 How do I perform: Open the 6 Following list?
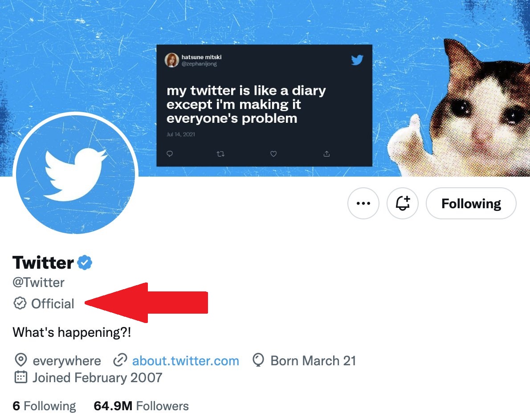(x=44, y=406)
